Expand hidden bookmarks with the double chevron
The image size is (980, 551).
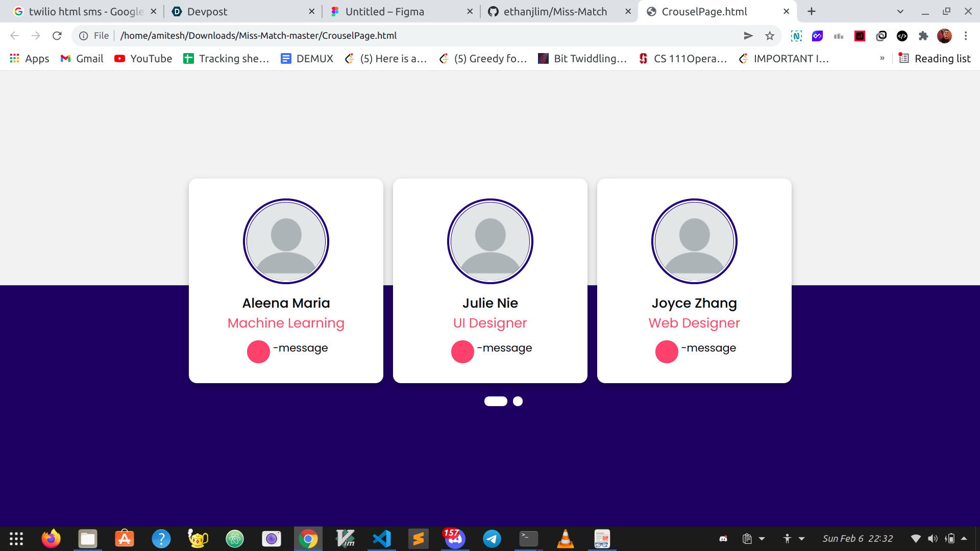[x=882, y=59]
